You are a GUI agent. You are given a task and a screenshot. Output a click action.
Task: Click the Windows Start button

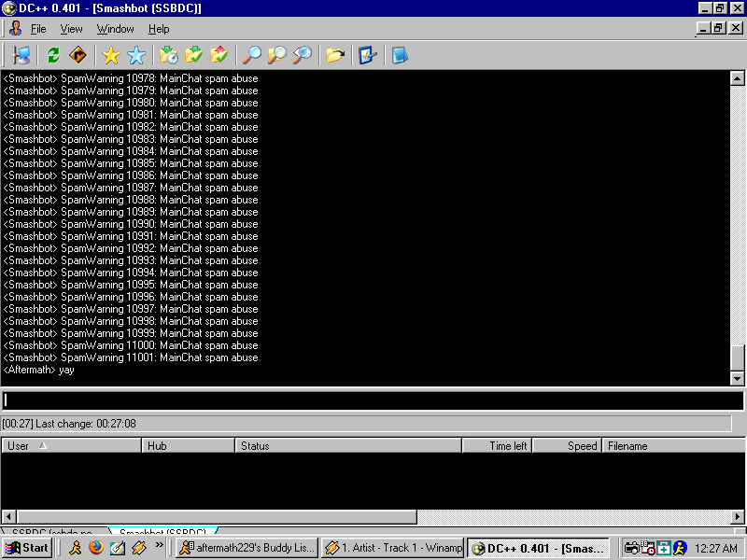(x=28, y=548)
